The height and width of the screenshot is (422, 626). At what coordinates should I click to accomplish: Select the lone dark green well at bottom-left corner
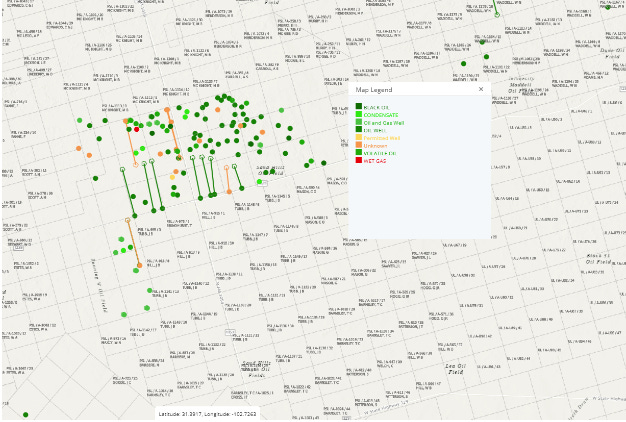(x=26, y=415)
